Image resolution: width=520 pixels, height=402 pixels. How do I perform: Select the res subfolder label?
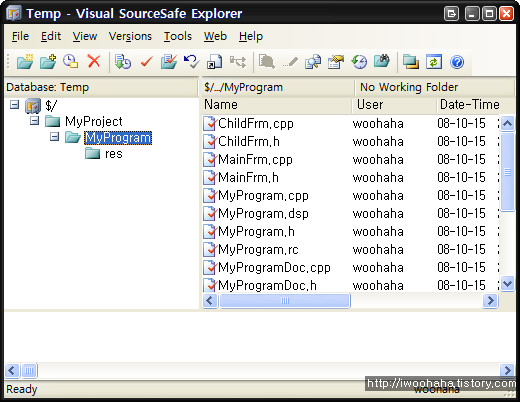(114, 154)
